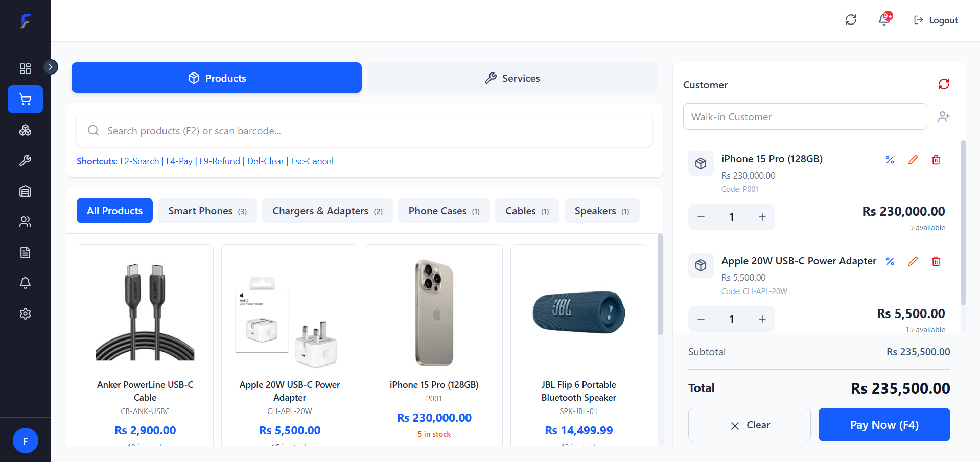The image size is (980, 462).
Task: Select the Products/Inventory cubes icon in sidebar
Action: tap(25, 130)
